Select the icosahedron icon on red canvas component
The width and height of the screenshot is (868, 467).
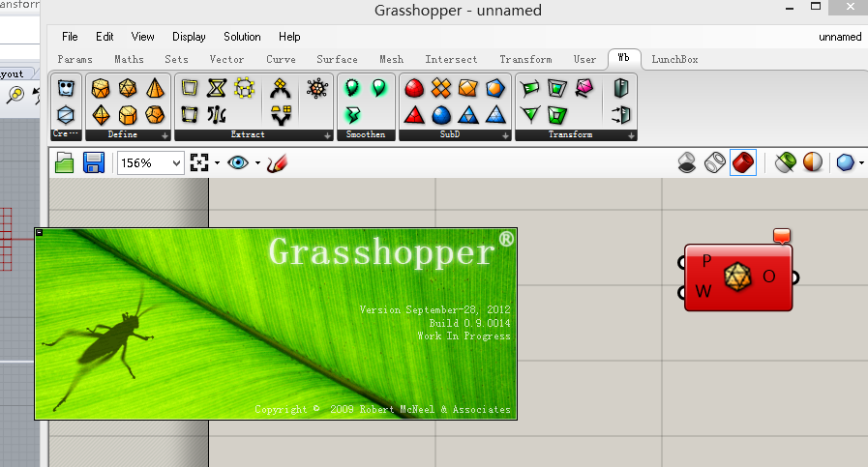[x=737, y=277]
